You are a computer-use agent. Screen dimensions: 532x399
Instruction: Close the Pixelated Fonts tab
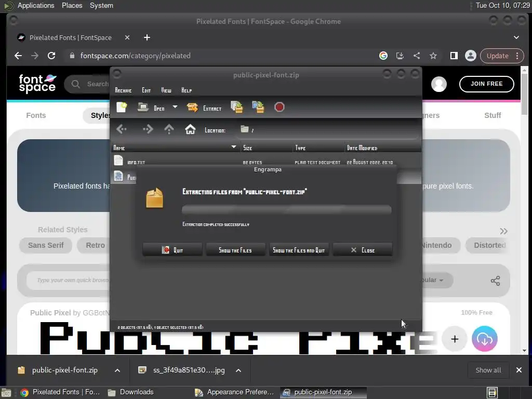click(x=127, y=37)
